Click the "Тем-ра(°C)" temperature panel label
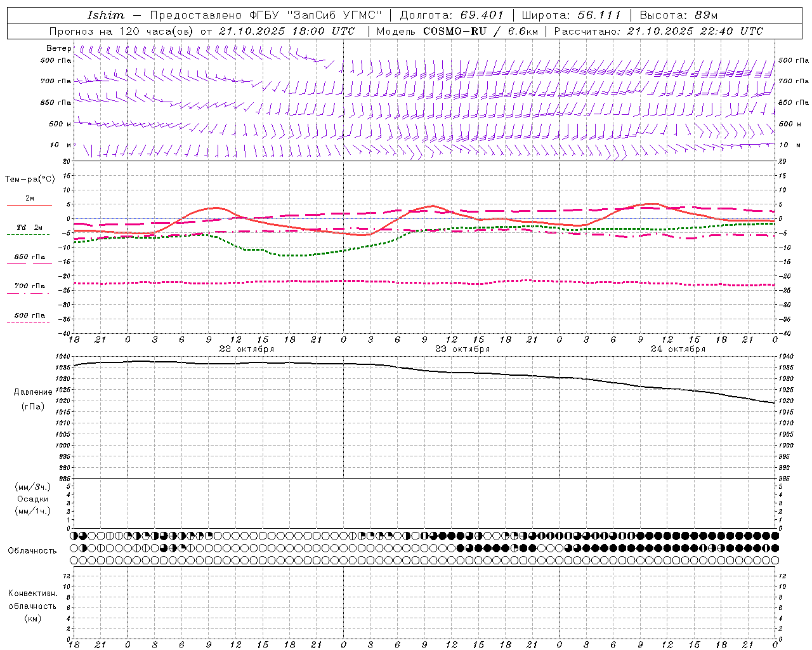The width and height of the screenshot is (812, 650). point(30,180)
